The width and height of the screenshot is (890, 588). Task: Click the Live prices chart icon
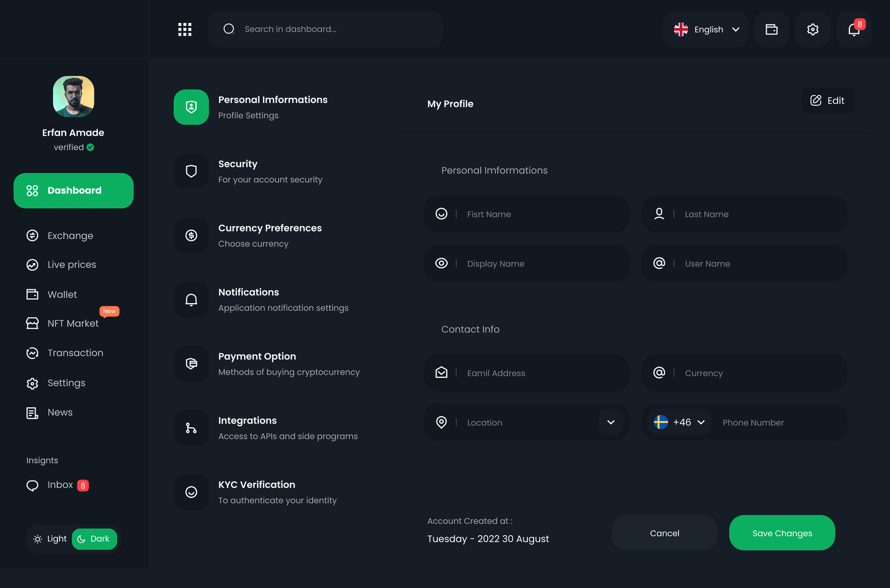32,265
